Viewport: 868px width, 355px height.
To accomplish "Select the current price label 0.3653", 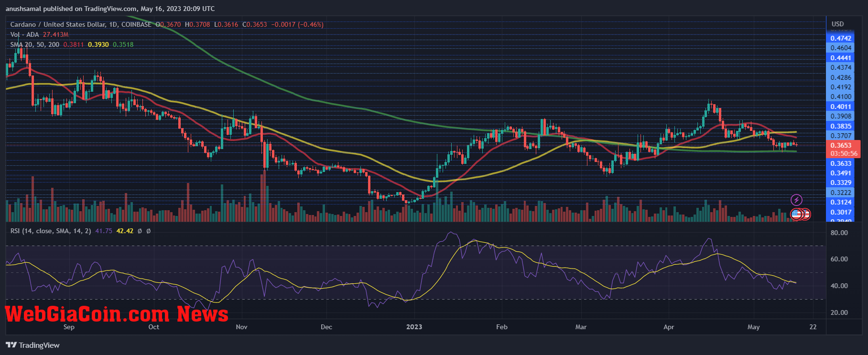I will click(841, 145).
